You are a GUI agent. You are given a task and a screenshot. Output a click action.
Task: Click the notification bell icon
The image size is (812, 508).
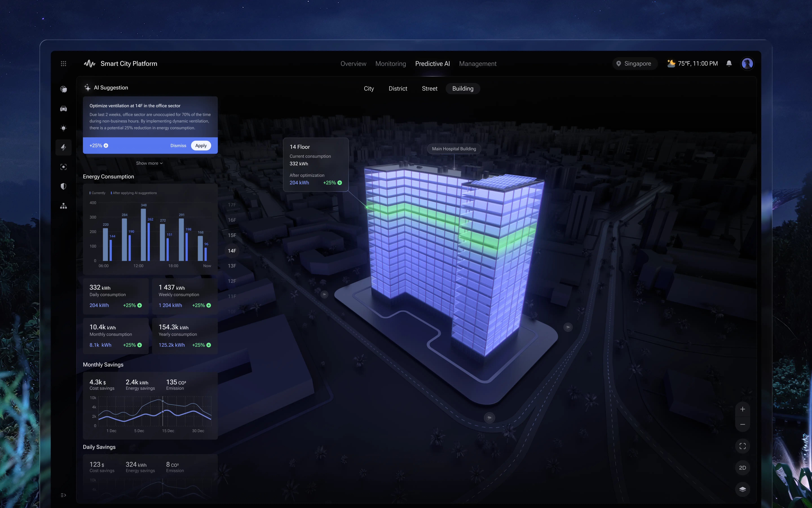tap(729, 63)
